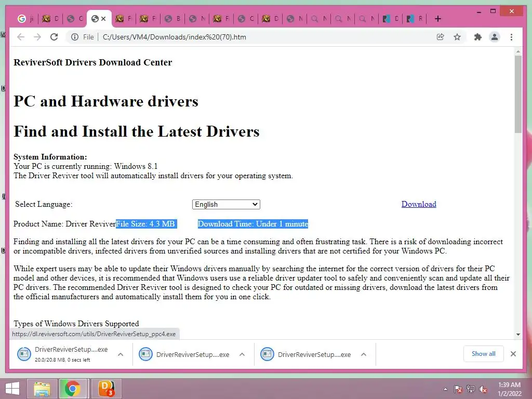Switch to the Google tab labeled 'ji'
The height and width of the screenshot is (399, 532).
tap(26, 19)
